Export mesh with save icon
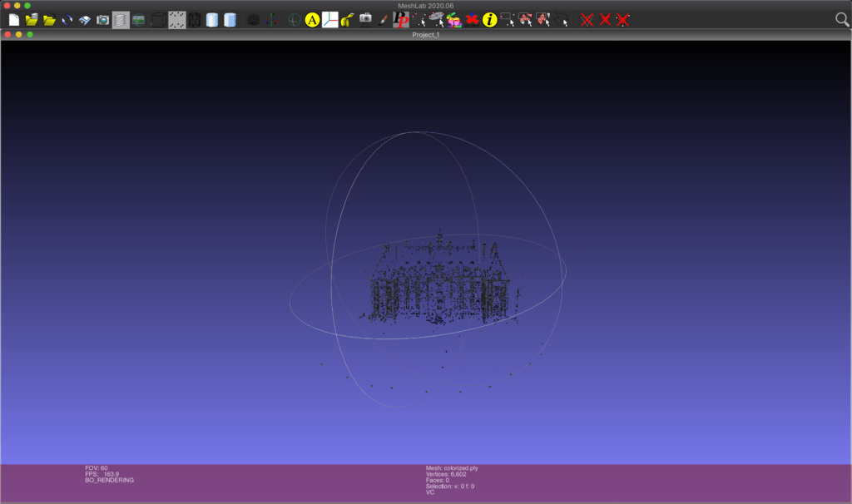Viewport: 852px width, 504px height. click(x=85, y=20)
